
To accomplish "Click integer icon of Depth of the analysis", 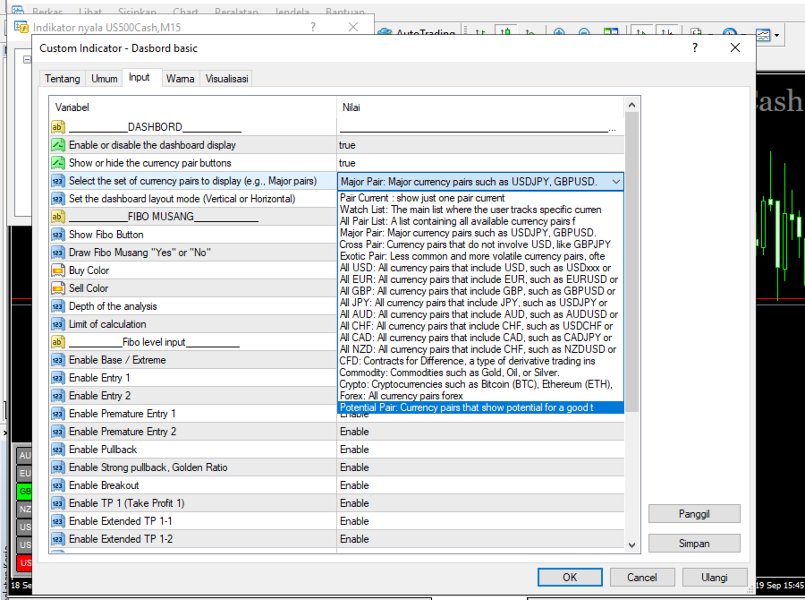I will click(58, 306).
